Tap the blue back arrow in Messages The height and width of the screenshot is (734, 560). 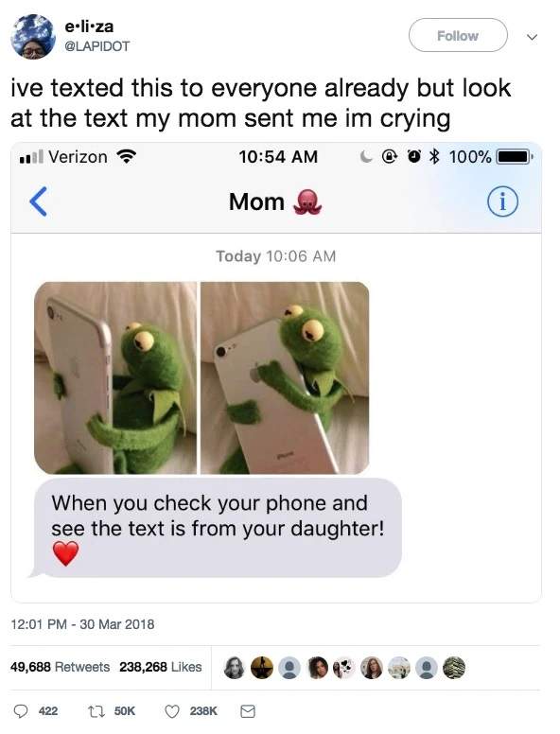tap(39, 201)
